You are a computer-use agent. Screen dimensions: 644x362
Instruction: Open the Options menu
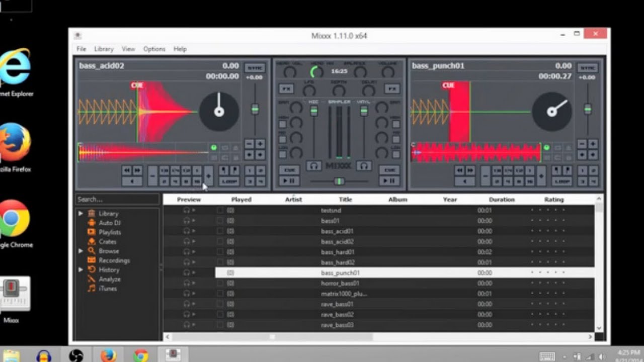tap(154, 49)
